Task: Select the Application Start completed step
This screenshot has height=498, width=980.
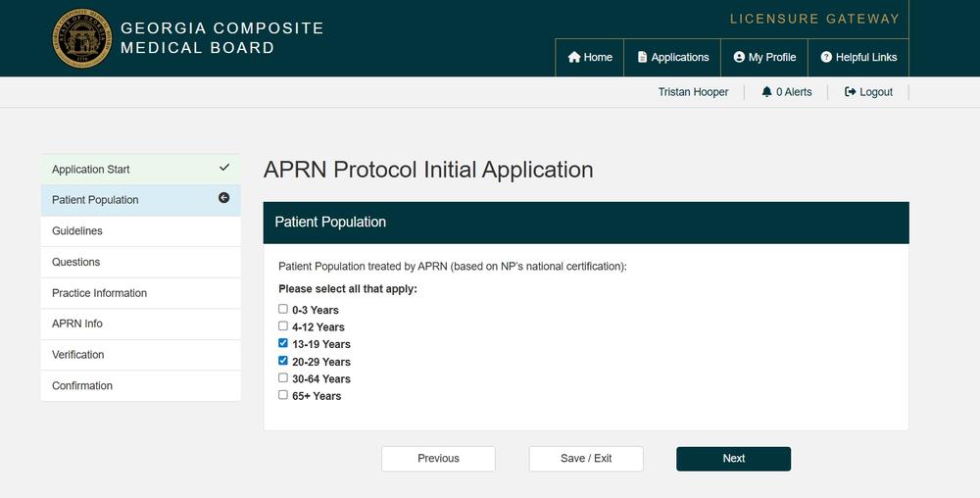Action: [91, 170]
